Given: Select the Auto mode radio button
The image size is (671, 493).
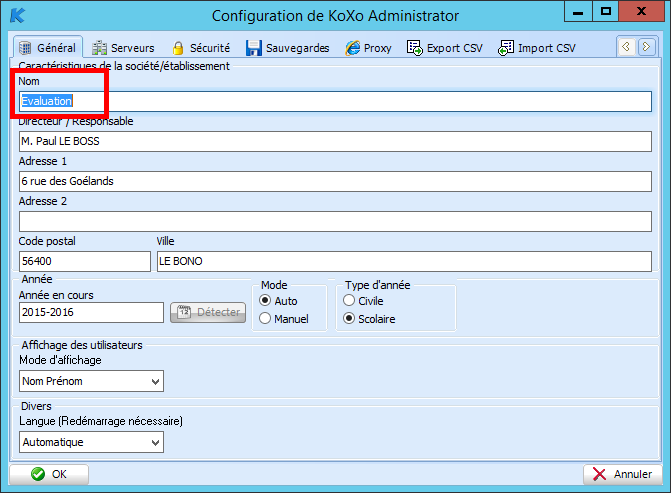Looking at the screenshot, I should point(265,300).
